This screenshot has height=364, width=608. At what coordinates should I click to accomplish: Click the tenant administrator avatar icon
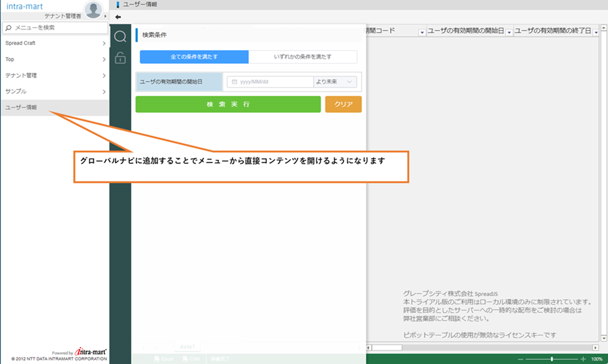93,10
